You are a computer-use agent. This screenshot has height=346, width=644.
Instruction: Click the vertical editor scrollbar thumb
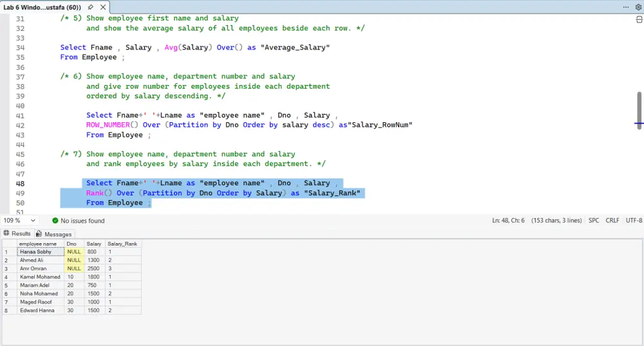tap(639, 111)
